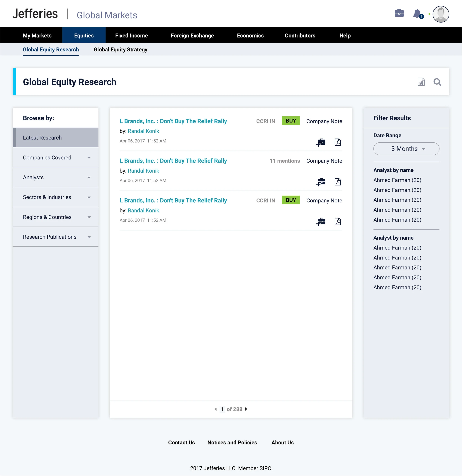Open search magnifier in Global Equity Research
The height and width of the screenshot is (476, 462).
click(437, 82)
